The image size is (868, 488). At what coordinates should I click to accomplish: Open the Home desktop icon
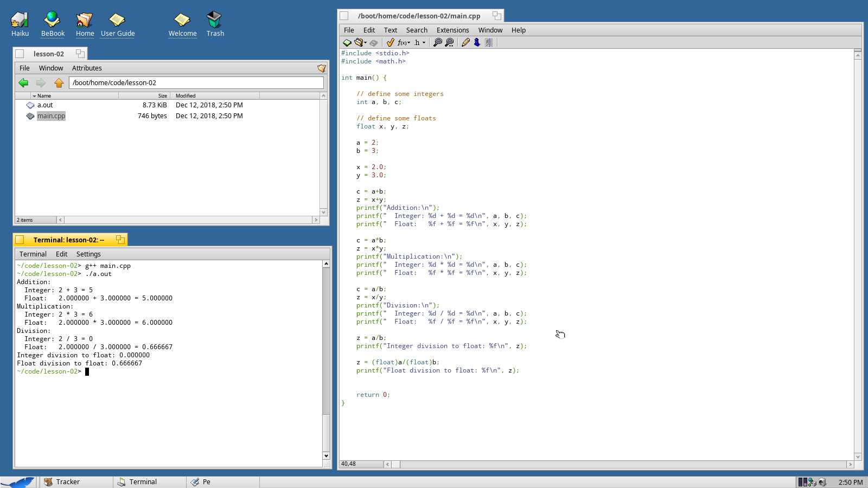coord(85,24)
